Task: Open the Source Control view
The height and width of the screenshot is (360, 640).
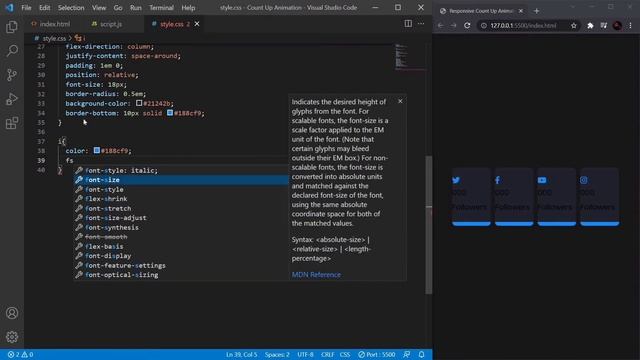Action: (12, 75)
